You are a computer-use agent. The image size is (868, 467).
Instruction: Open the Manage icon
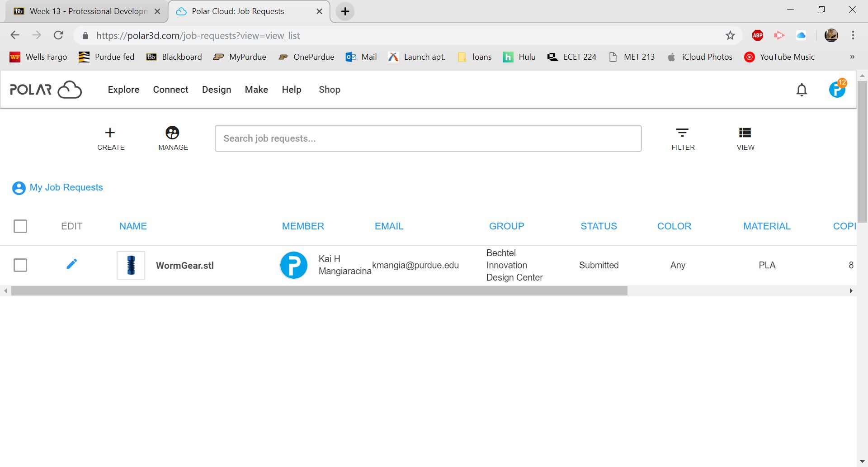[173, 133]
